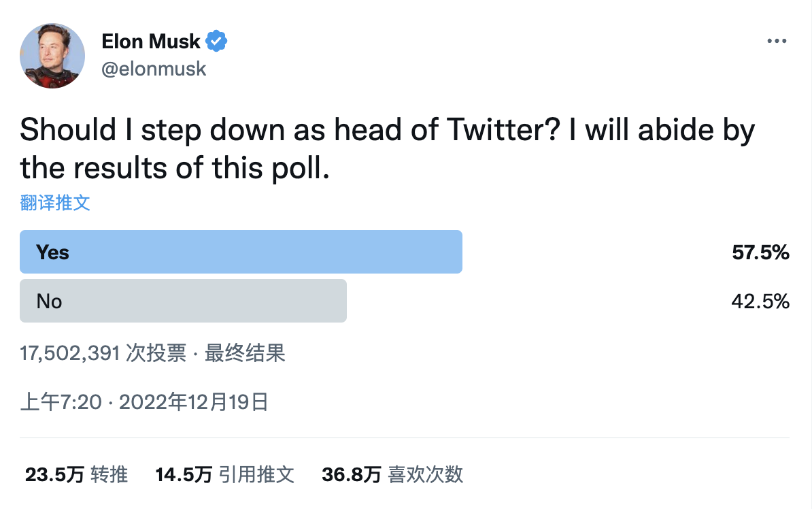
Task: Open the @elonmusk handle link
Action: 154,69
